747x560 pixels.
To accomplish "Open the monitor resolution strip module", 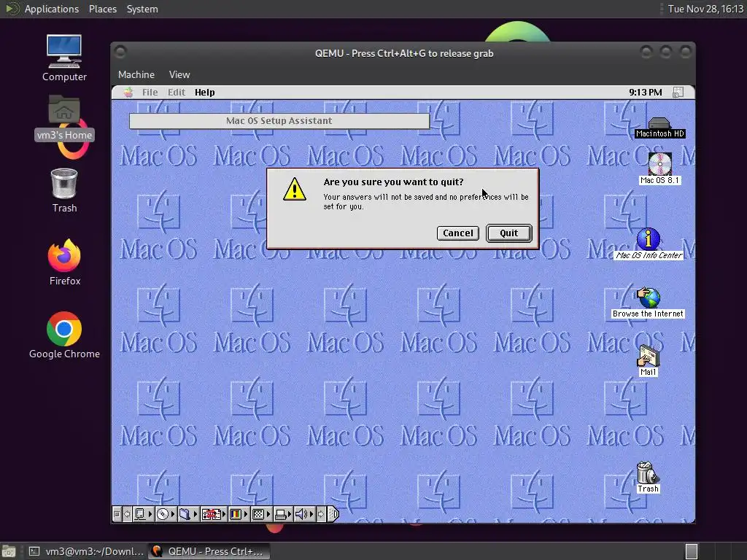I will click(262, 514).
